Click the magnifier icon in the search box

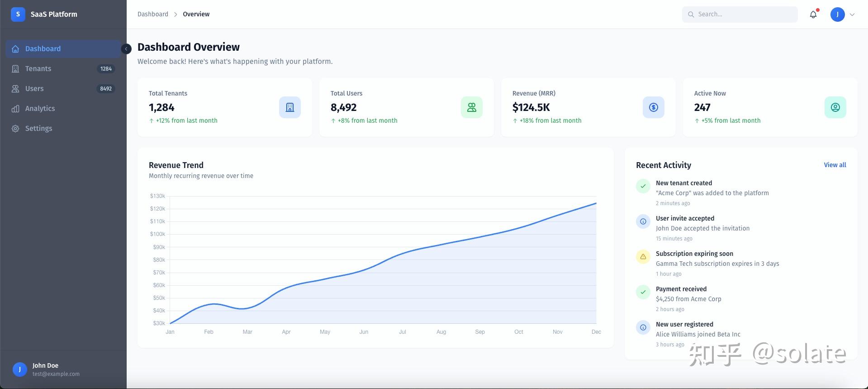point(691,14)
